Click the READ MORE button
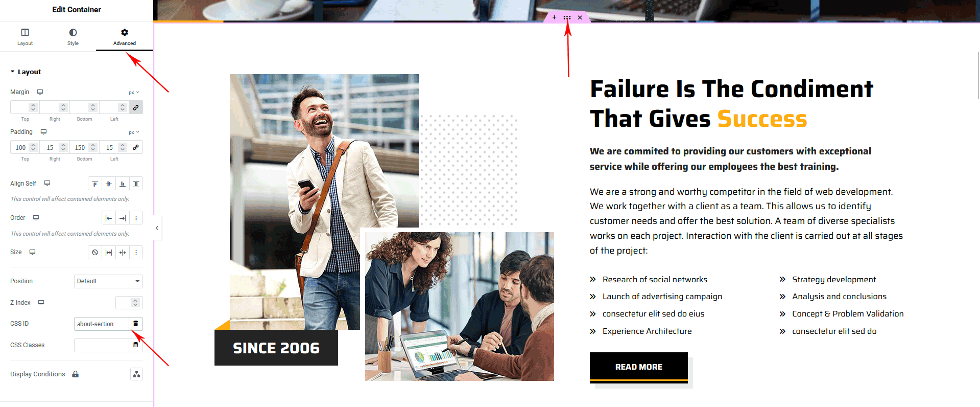Image resolution: width=980 pixels, height=407 pixels. pyautogui.click(x=638, y=367)
